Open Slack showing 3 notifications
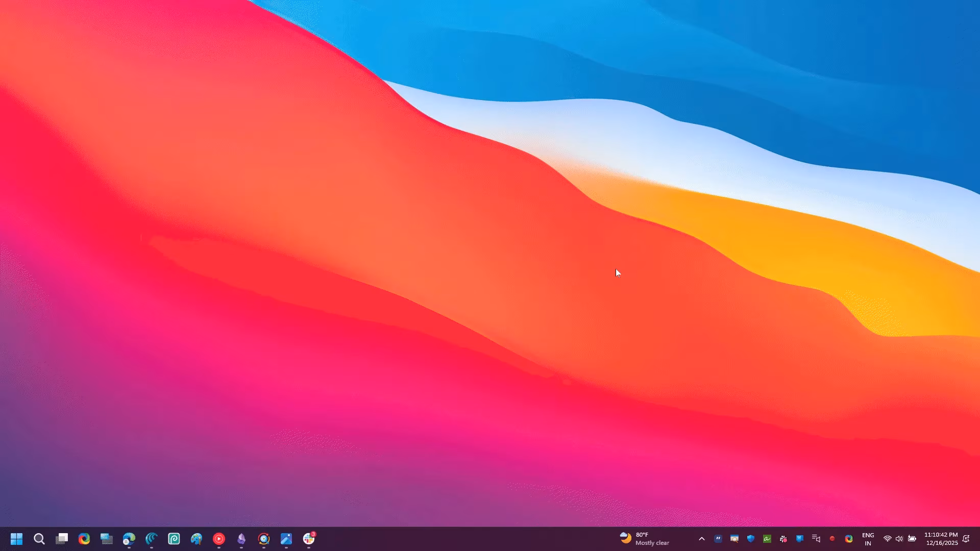Viewport: 980px width, 551px height. point(308,539)
